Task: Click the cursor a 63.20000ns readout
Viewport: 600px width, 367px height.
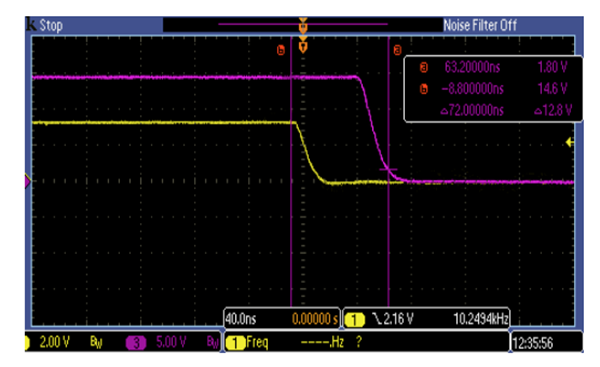Action: click(x=472, y=67)
